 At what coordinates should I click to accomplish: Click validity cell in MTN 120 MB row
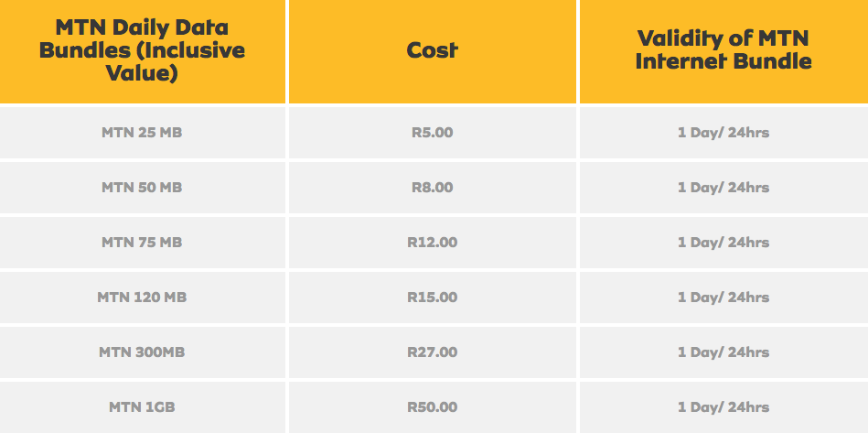point(723,297)
